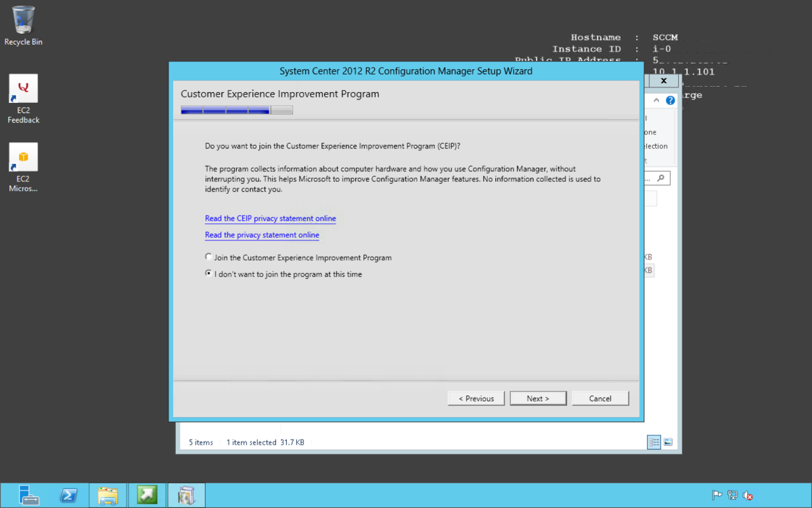The height and width of the screenshot is (508, 812).
Task: Select Join the Customer Experience Improvement Program
Action: coord(208,257)
